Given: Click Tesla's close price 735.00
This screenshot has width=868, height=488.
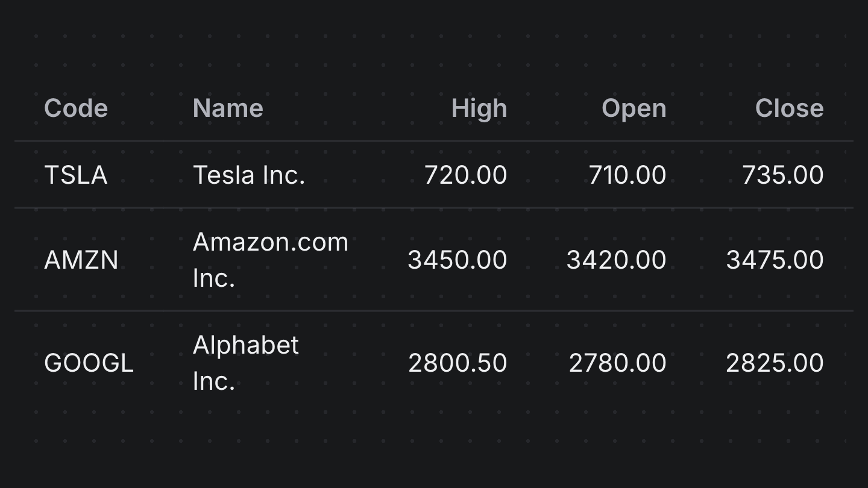Looking at the screenshot, I should coord(782,175).
